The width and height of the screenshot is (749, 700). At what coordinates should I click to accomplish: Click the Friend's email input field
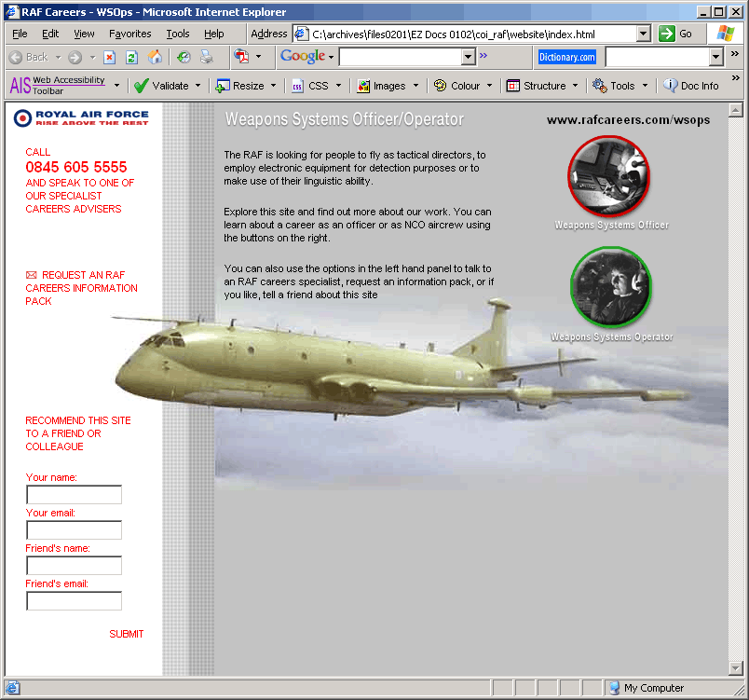(x=74, y=600)
